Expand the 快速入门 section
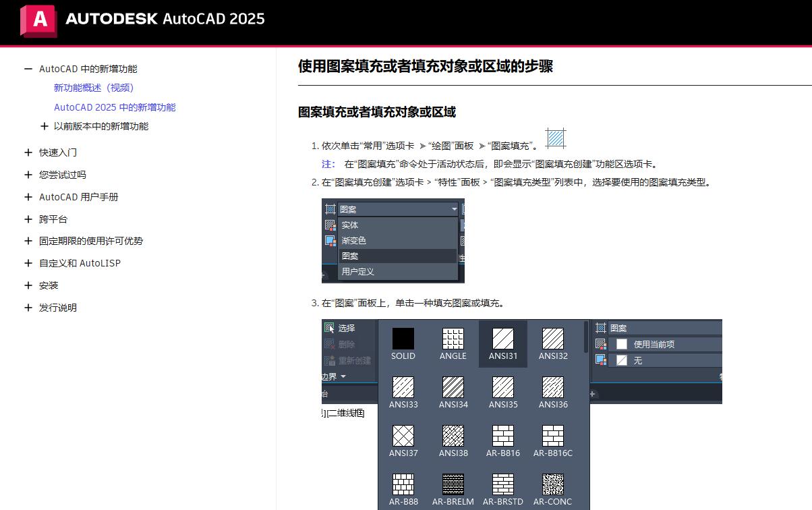 (28, 152)
